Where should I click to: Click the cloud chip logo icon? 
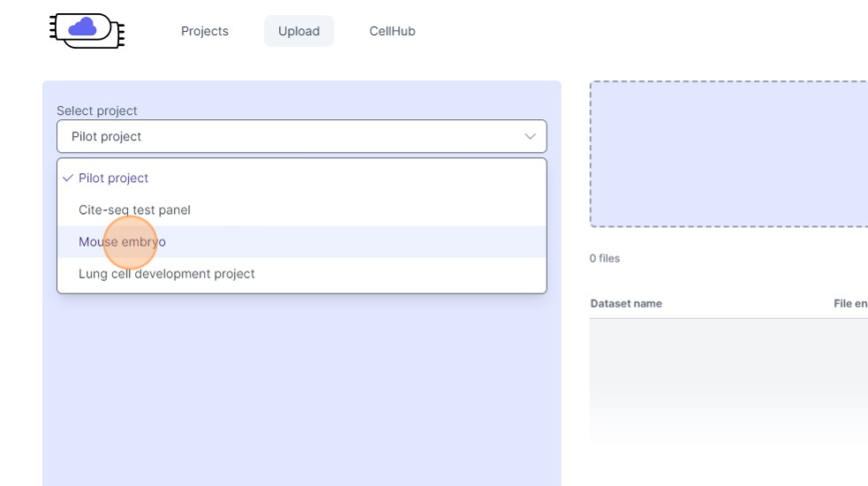coord(87,31)
